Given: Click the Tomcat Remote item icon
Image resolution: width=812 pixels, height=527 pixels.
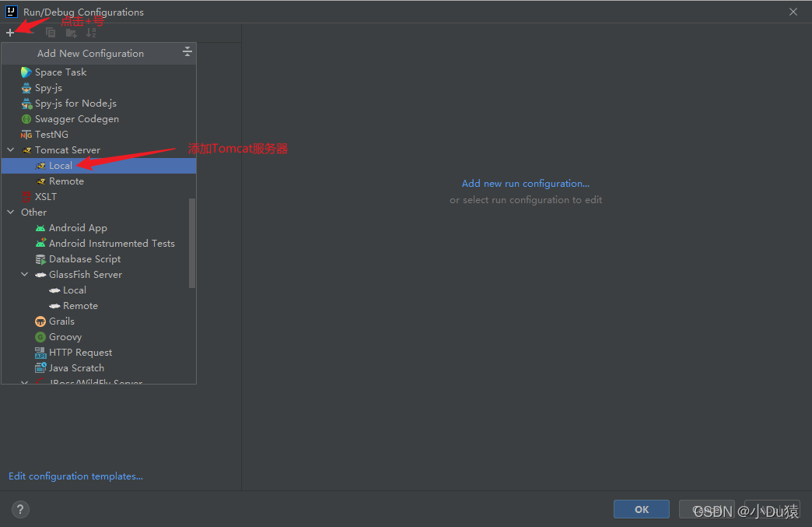Looking at the screenshot, I should 40,181.
